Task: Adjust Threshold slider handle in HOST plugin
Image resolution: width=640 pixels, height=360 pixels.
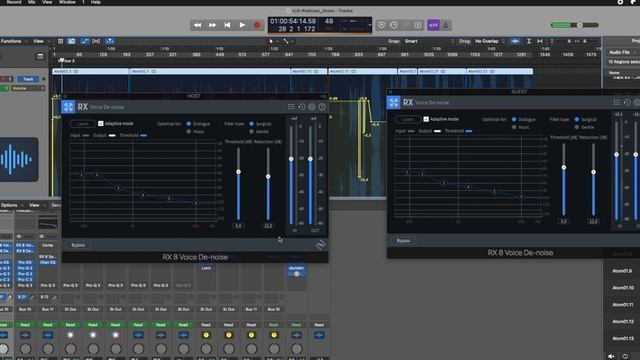Action: [238, 172]
